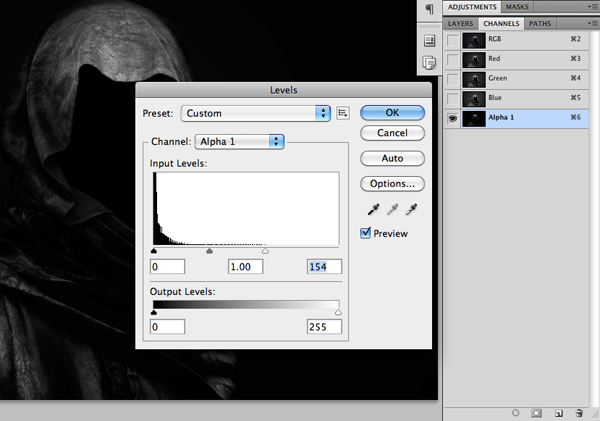
Task: Click the white input levels slider
Action: pos(265,252)
